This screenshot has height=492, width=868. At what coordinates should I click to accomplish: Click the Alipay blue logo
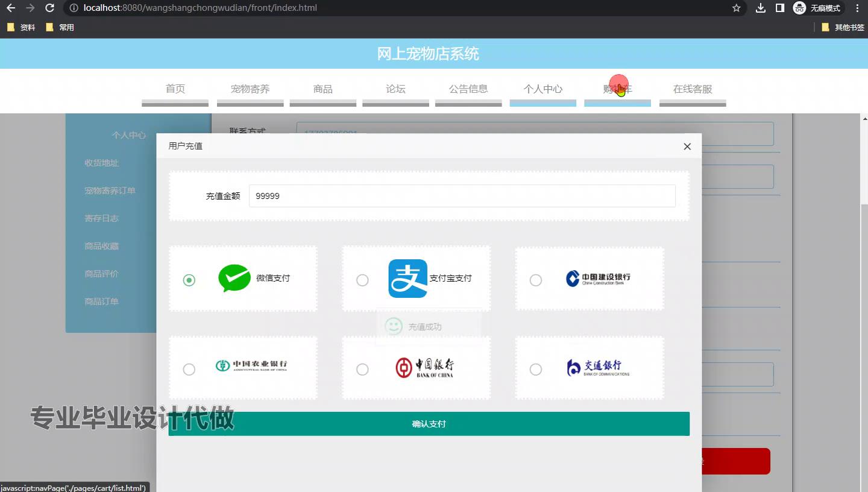[x=407, y=279]
